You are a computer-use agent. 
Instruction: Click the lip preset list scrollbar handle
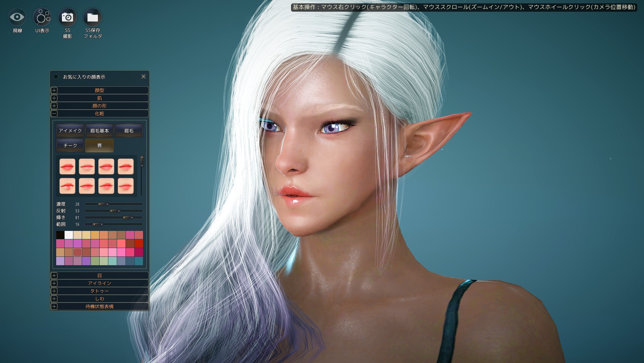[x=142, y=161]
